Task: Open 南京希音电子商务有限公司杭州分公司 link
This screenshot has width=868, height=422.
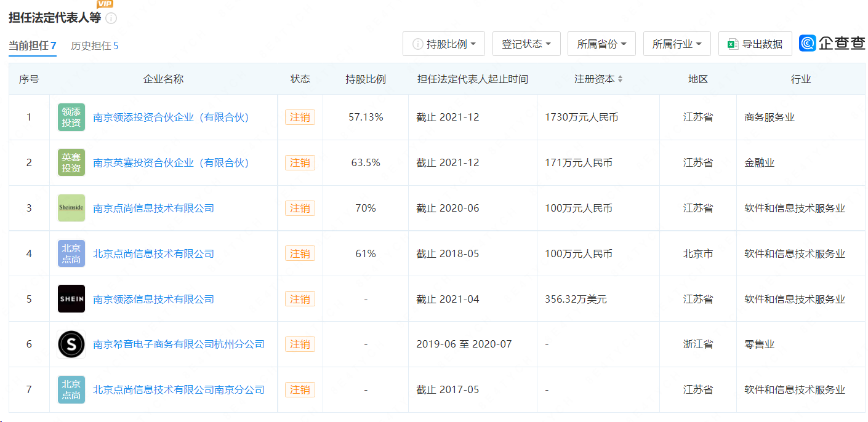Action: 179,344
